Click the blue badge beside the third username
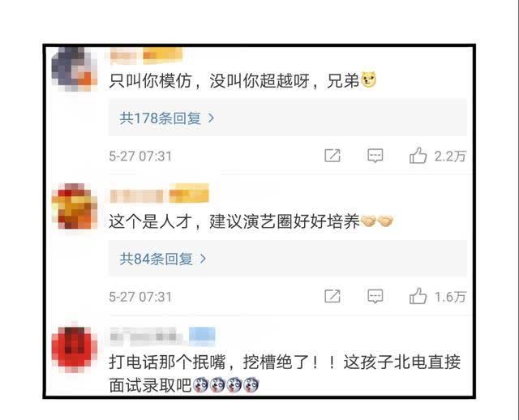This screenshot has height=420, width=519. [202, 336]
